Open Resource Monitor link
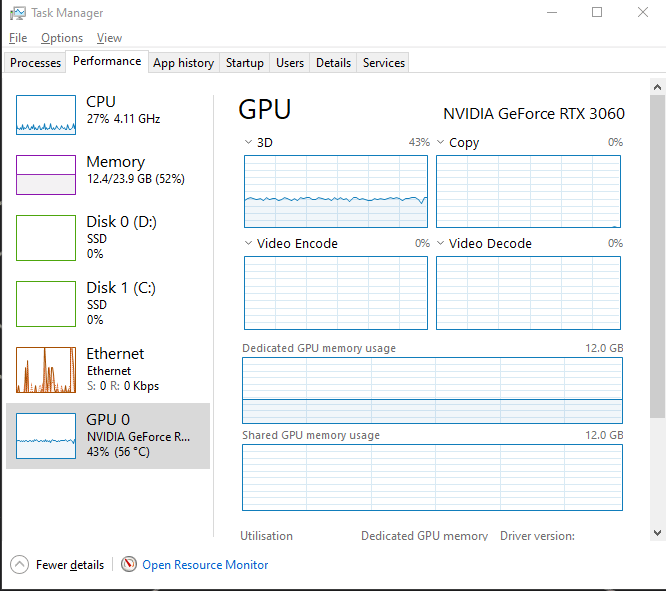 (205, 565)
